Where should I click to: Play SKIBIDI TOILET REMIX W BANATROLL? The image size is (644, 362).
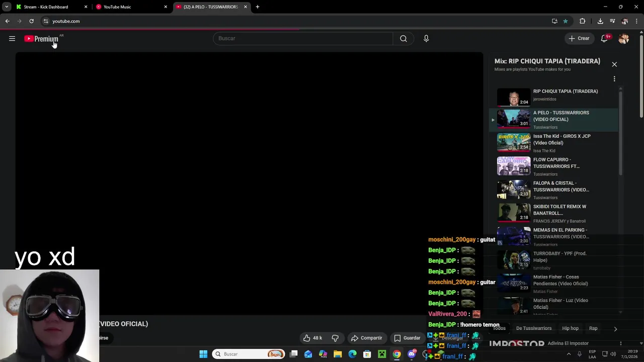[554, 214]
